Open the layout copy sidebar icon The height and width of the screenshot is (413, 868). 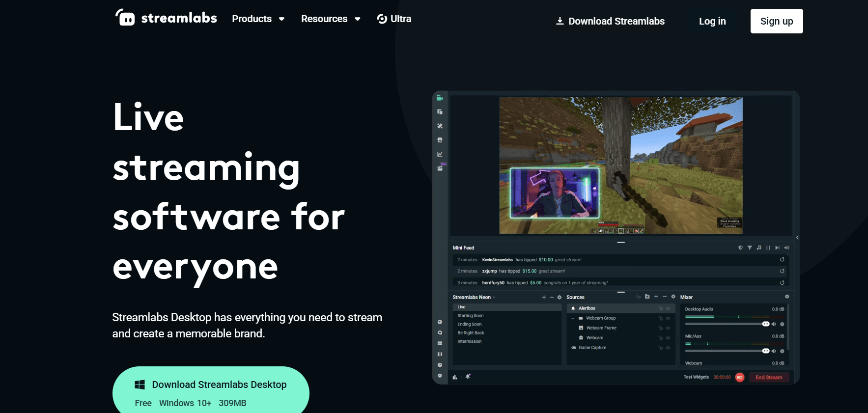[440, 112]
